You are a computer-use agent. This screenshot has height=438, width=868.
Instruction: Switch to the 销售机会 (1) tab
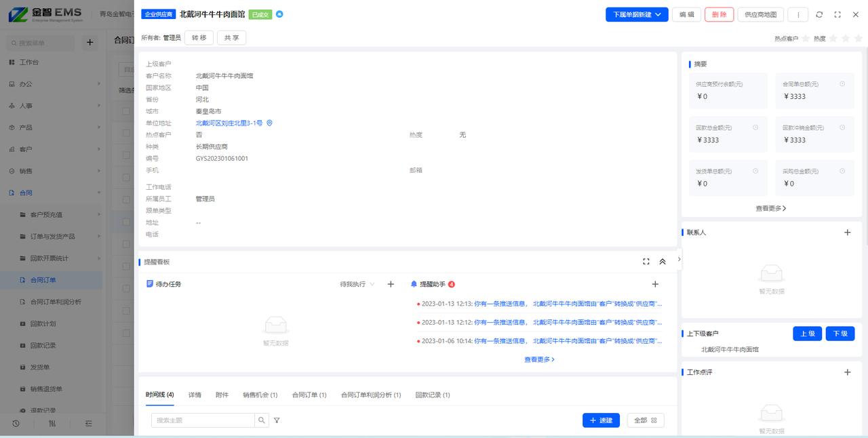point(260,395)
